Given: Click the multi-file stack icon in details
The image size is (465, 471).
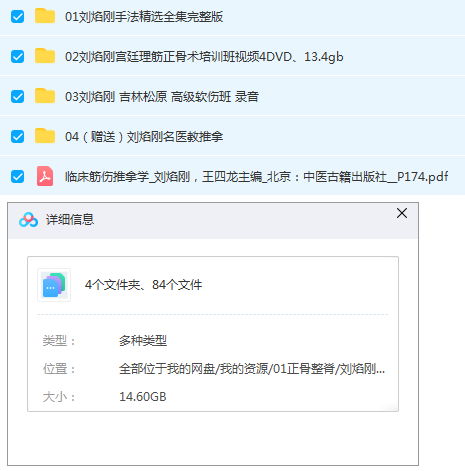Looking at the screenshot, I should coord(54,285).
